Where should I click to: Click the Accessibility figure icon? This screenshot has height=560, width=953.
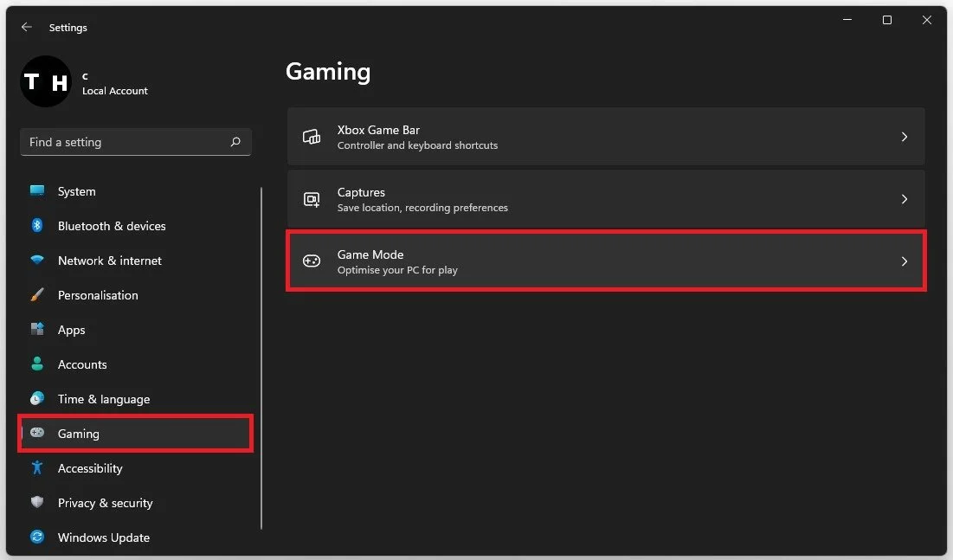click(x=37, y=468)
